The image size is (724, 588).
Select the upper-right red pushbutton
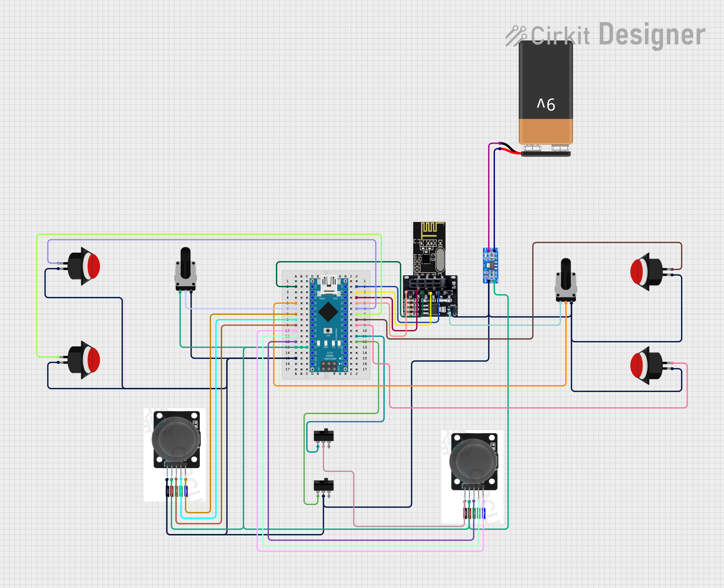point(647,272)
